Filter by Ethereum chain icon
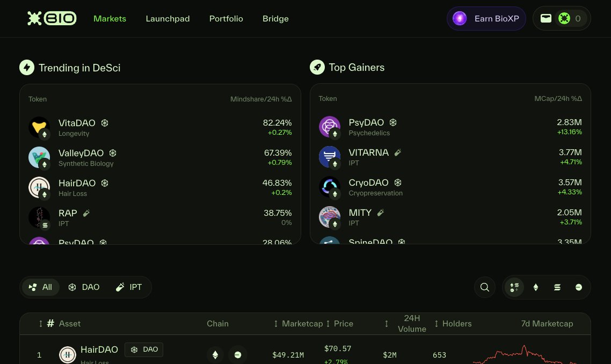The image size is (611, 364). tap(536, 287)
